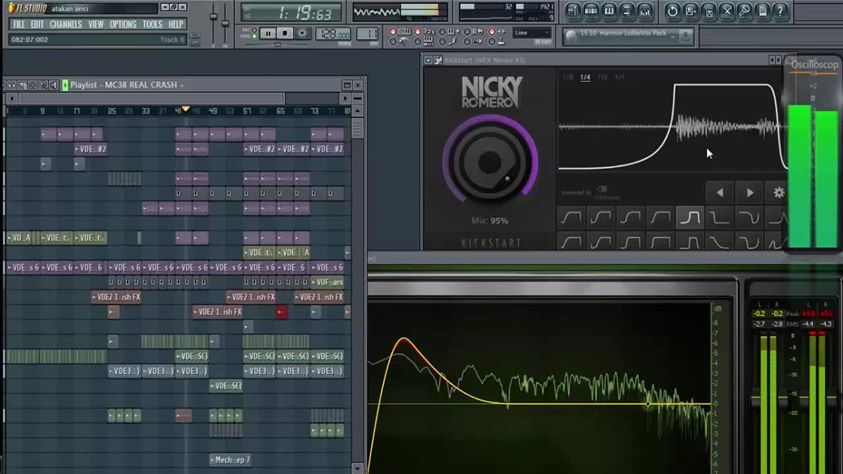Select the 1/2 sync rate in Kickstart
The image size is (843, 474).
click(x=602, y=77)
